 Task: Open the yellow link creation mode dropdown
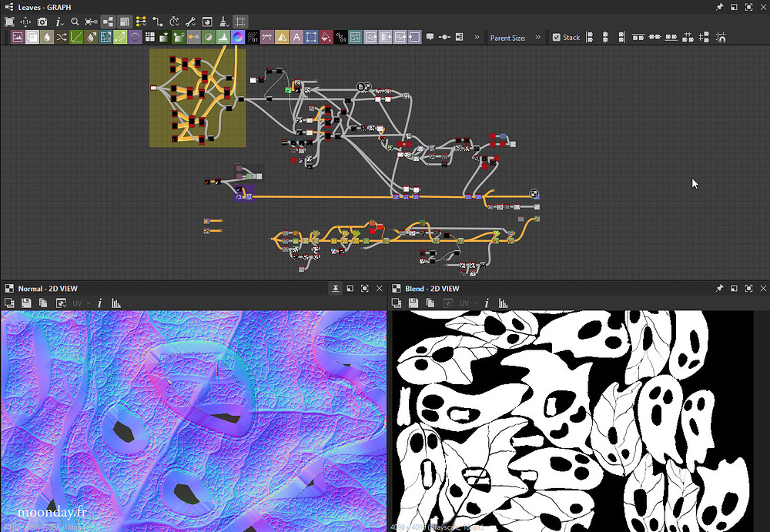[x=141, y=22]
